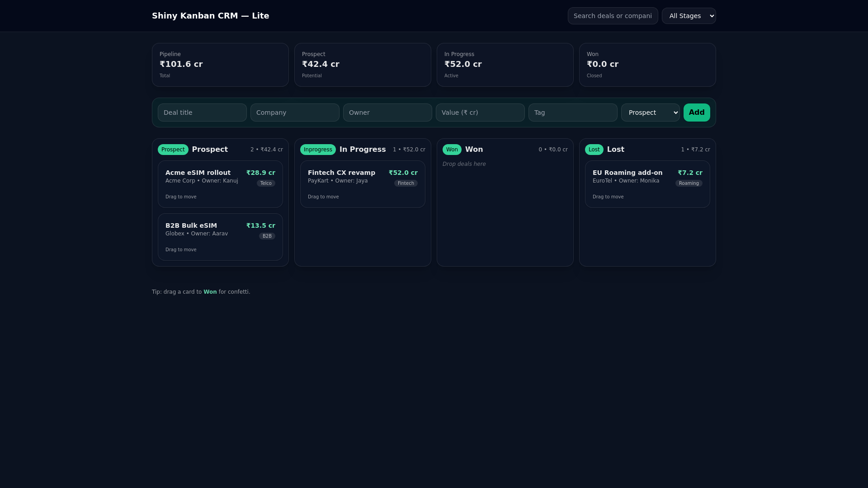Focus the Owner input field
This screenshot has width=868, height=488.
(x=387, y=113)
